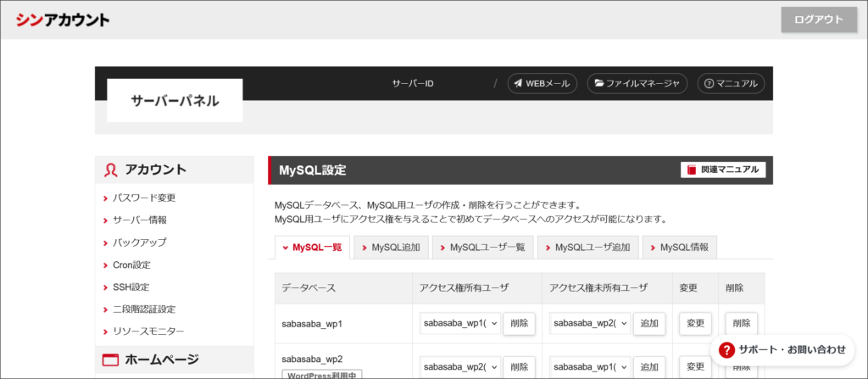Click the WordPress利用中 badge
Viewport: 868px width, 379px height.
[322, 375]
